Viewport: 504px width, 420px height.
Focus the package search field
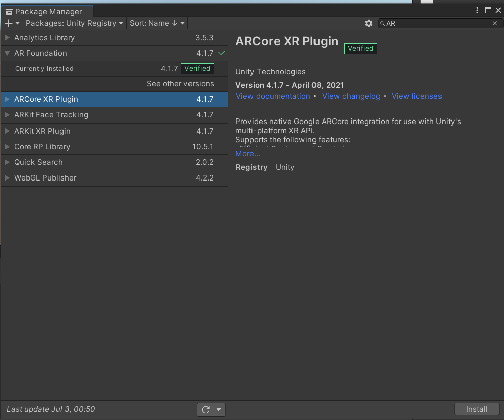click(x=440, y=23)
